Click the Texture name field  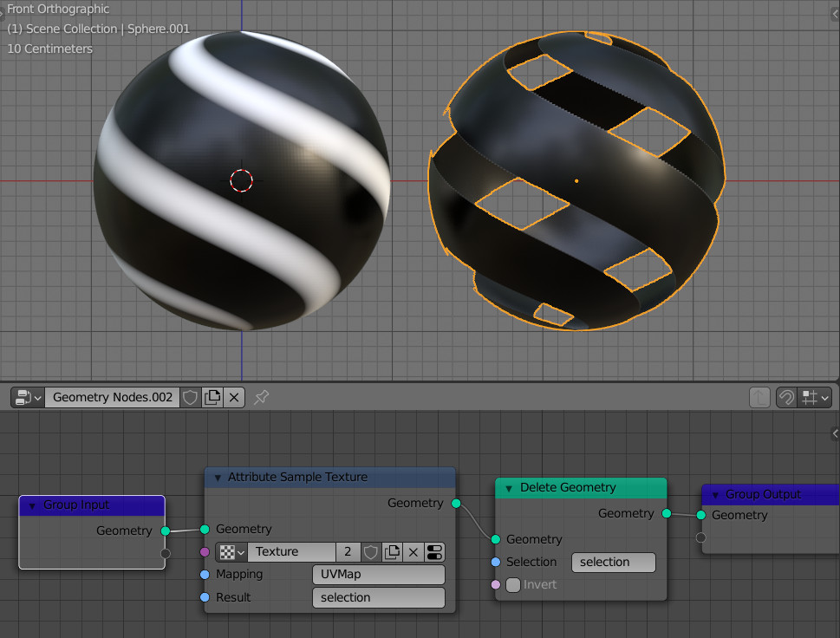(292, 552)
